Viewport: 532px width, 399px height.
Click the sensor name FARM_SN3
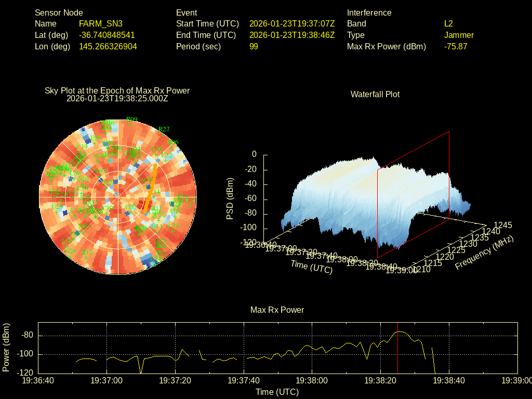[x=101, y=24]
